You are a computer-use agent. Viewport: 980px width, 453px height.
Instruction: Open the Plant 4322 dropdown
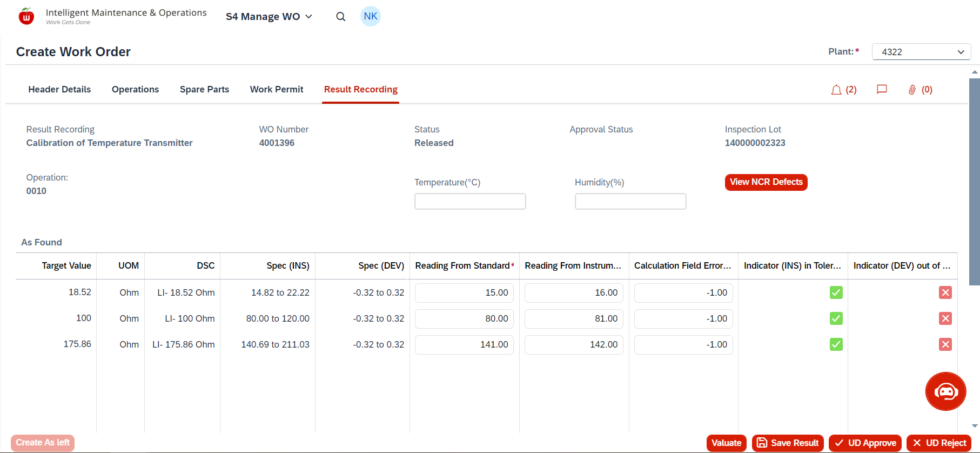pos(921,52)
